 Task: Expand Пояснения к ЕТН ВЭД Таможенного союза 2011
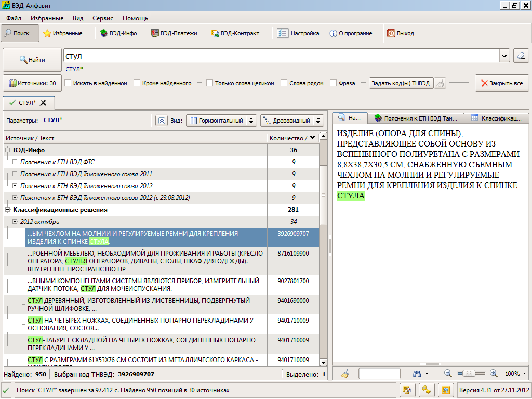15,174
